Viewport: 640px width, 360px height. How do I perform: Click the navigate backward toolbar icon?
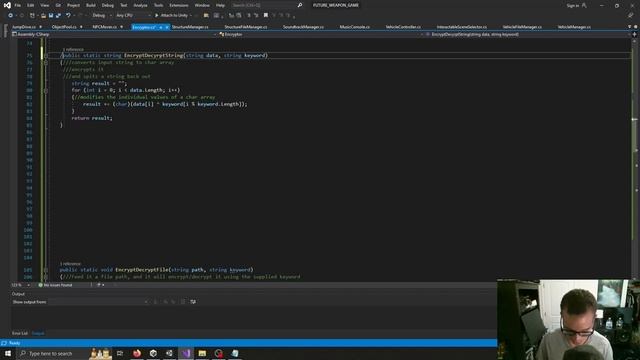pos(10,16)
